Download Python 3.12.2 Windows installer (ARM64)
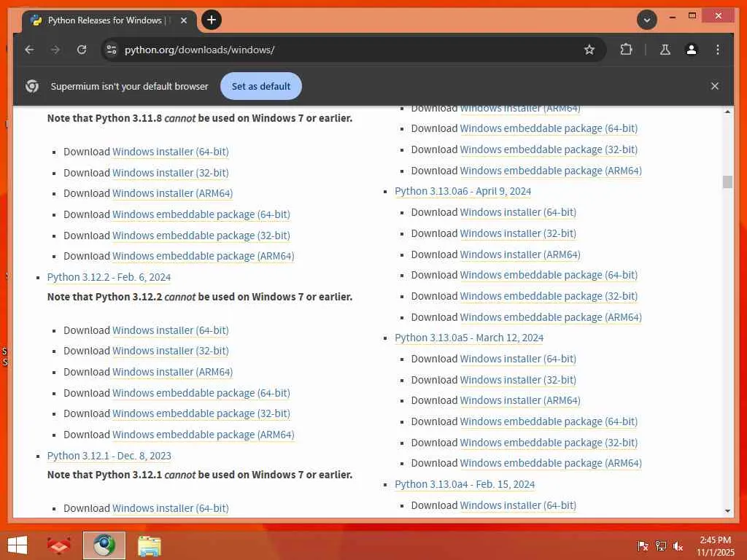 (172, 372)
